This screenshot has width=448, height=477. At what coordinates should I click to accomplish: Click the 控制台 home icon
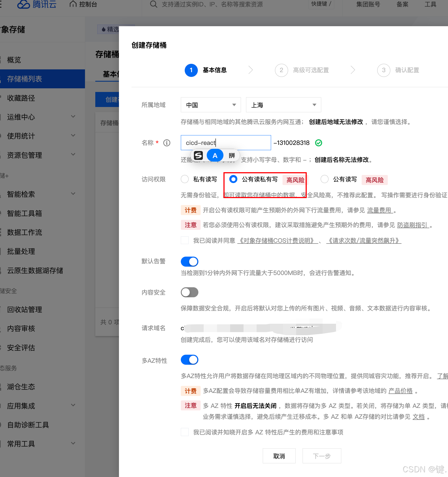click(73, 4)
